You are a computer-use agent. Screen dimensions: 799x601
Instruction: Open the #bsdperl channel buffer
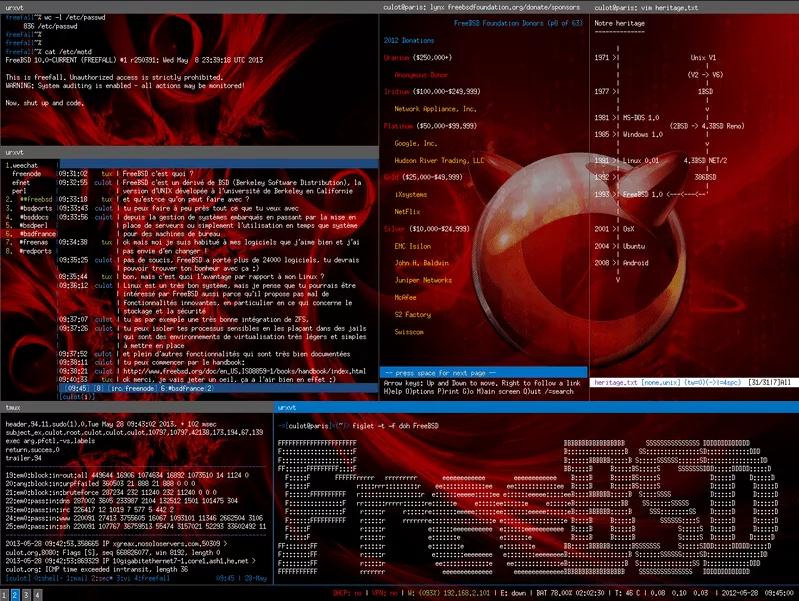tap(34, 225)
